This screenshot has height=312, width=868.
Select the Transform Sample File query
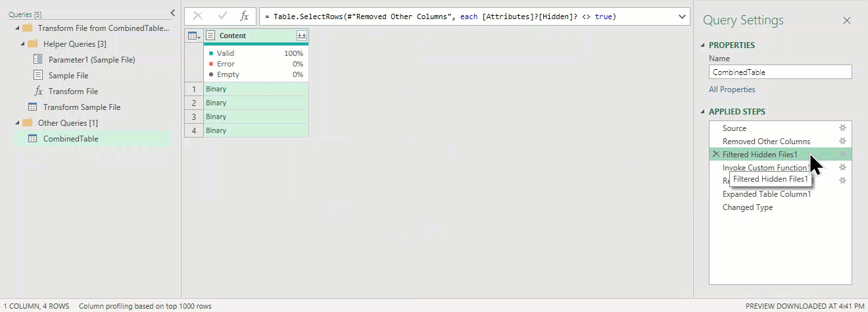(82, 107)
